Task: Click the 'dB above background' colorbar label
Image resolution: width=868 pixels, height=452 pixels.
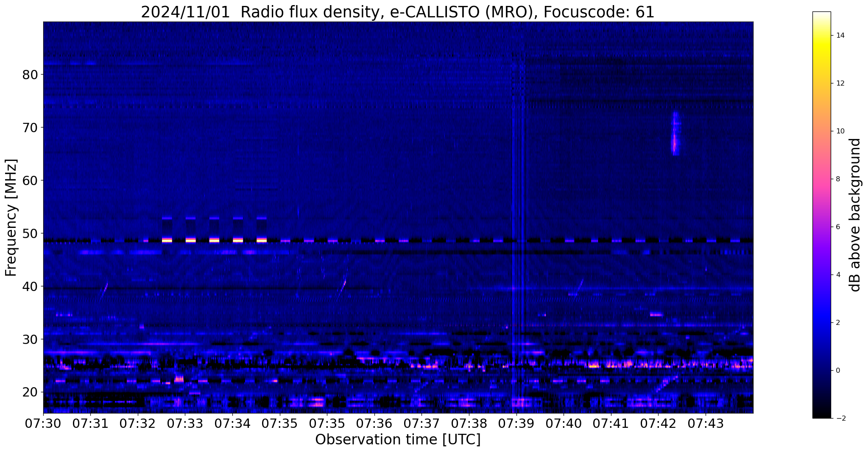Action: pos(855,215)
